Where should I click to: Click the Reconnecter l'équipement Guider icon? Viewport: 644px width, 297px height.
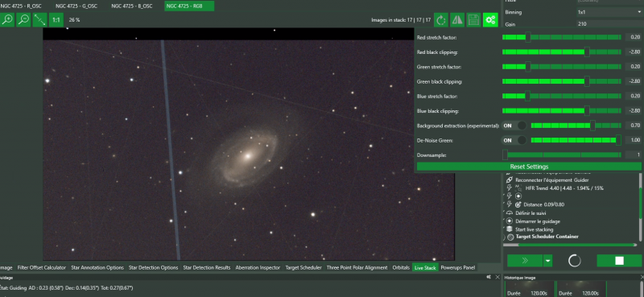click(x=510, y=180)
